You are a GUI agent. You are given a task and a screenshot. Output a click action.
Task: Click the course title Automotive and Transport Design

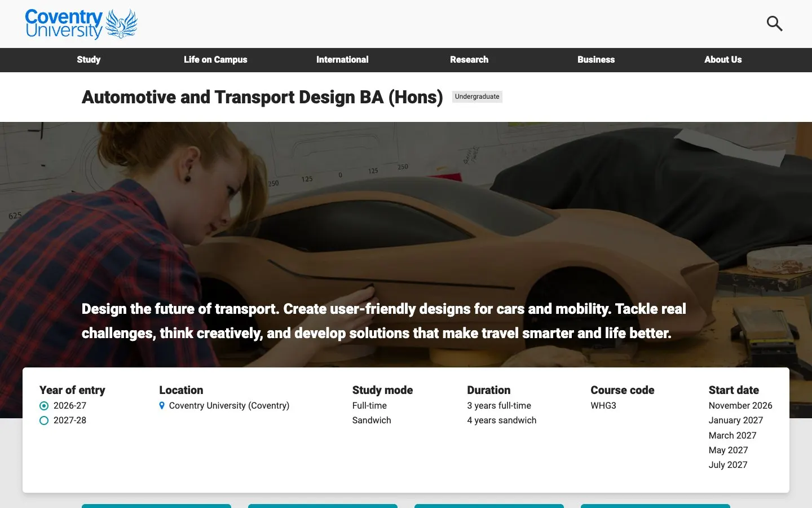[x=262, y=97]
